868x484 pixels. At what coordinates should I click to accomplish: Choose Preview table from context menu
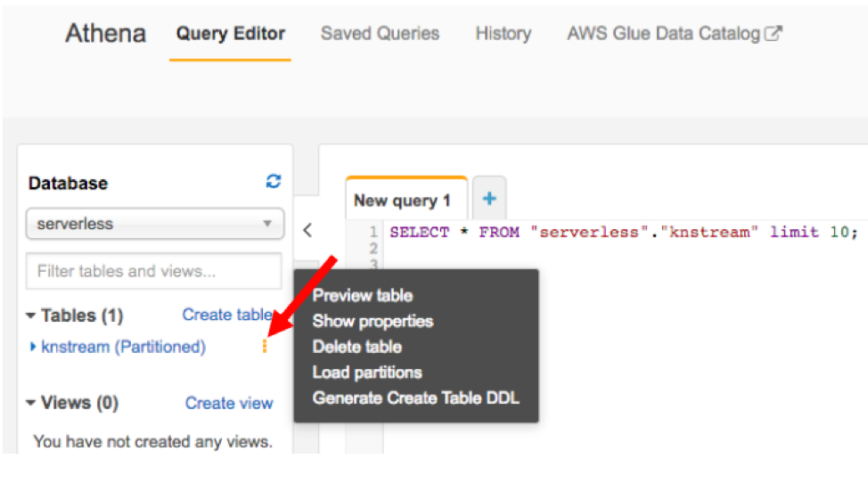363,295
